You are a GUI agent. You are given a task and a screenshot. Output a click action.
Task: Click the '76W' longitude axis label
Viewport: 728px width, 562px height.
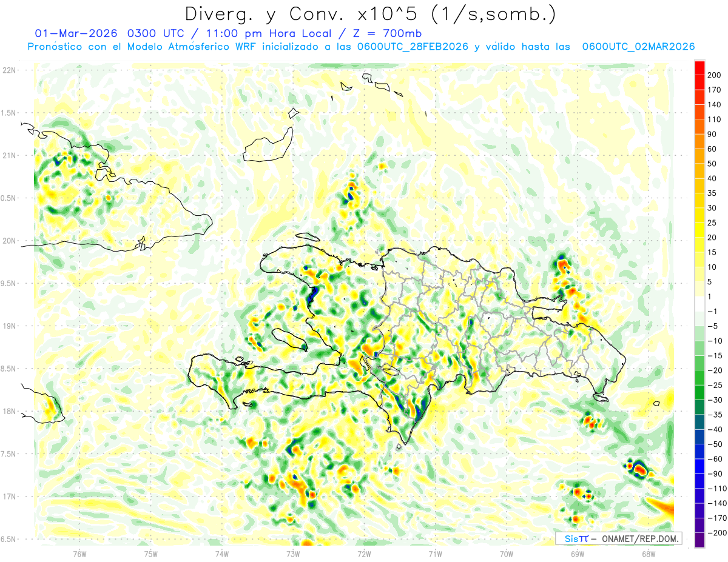pyautogui.click(x=79, y=554)
